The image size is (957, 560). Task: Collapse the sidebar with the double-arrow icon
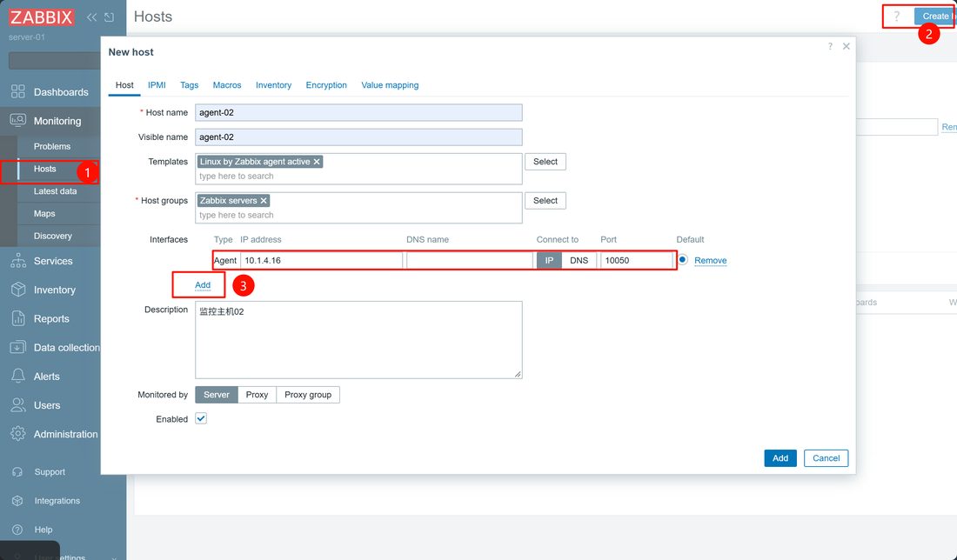pyautogui.click(x=91, y=17)
